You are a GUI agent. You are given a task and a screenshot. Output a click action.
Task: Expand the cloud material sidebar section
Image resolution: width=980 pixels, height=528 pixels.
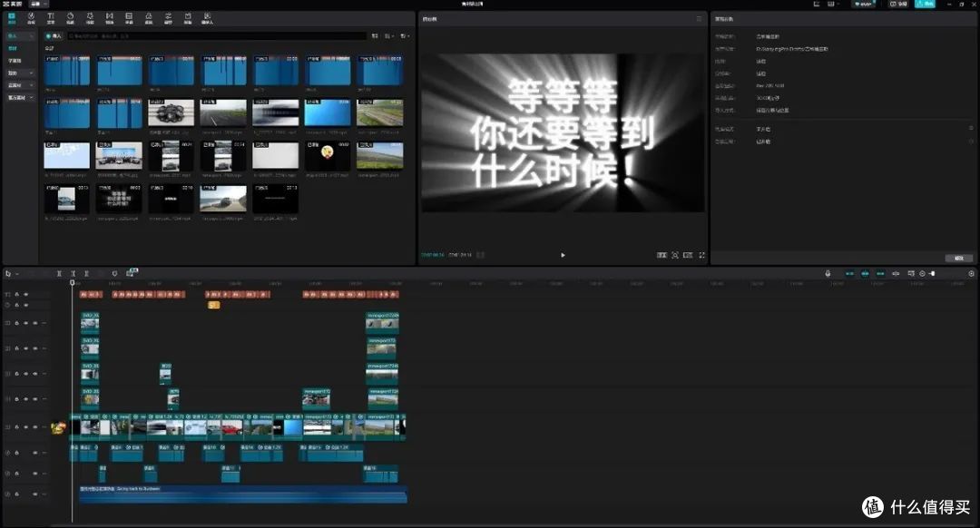click(19, 85)
